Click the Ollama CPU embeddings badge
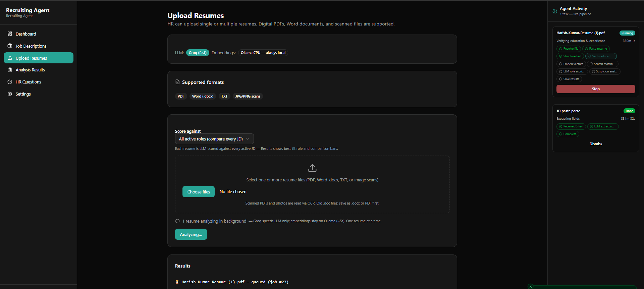The width and height of the screenshot is (644, 289). pos(263,53)
